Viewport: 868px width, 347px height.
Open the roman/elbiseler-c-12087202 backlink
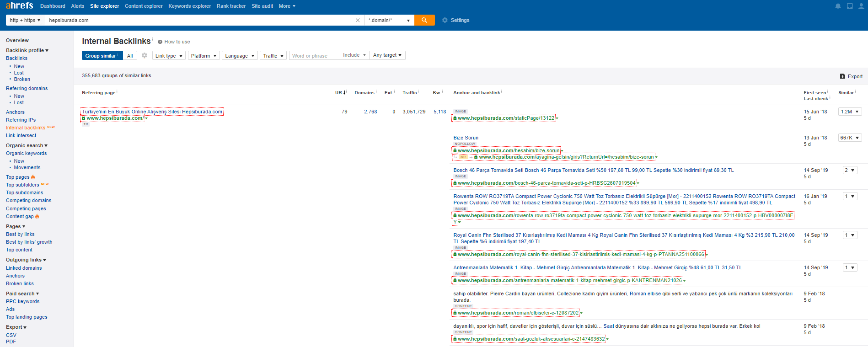coord(518,313)
